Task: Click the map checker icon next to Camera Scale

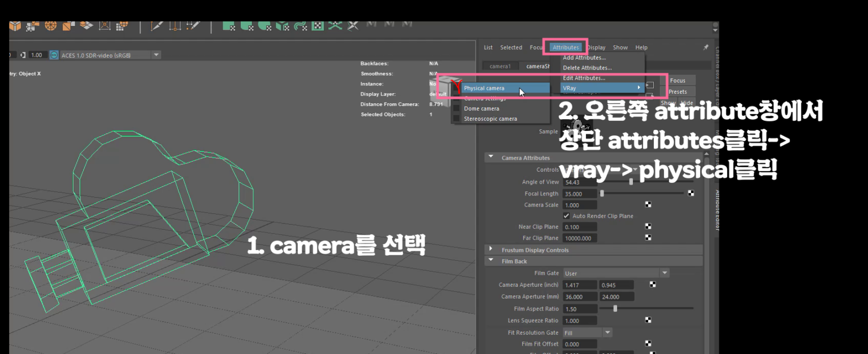Action: coord(648,204)
